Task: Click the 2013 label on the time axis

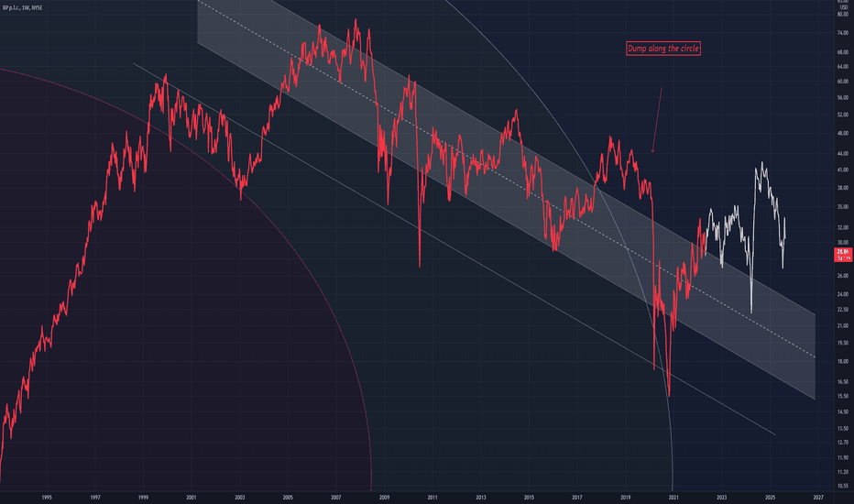Action: click(481, 498)
